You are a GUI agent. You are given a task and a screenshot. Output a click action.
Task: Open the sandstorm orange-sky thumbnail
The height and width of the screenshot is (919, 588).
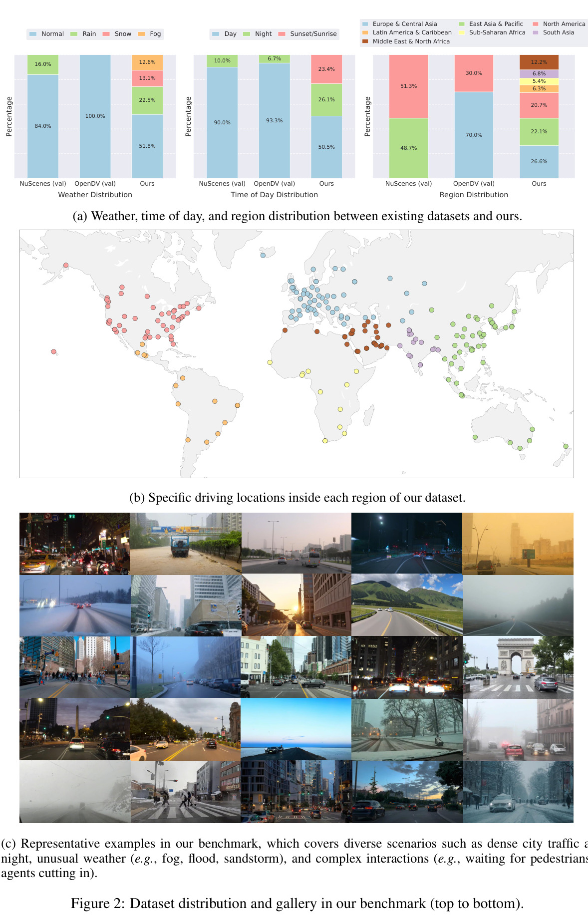click(x=518, y=544)
